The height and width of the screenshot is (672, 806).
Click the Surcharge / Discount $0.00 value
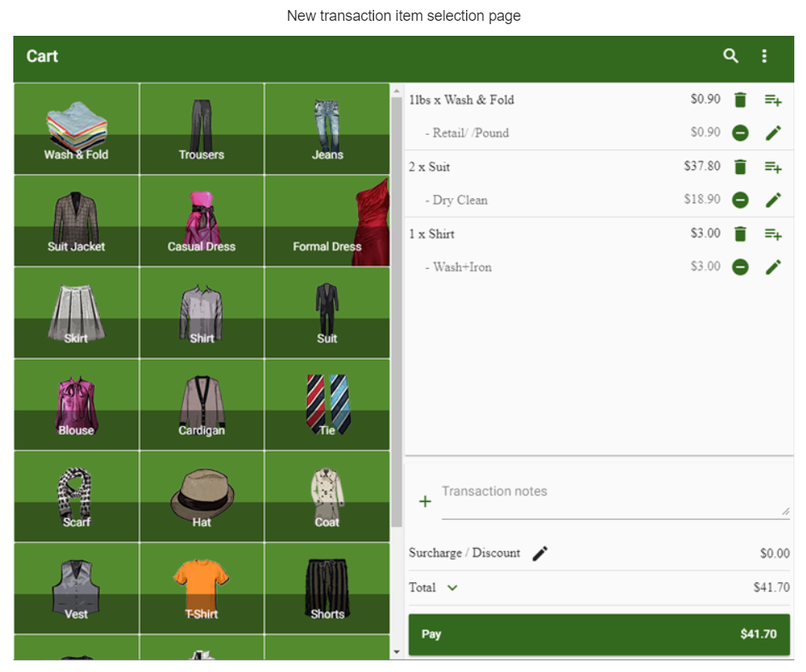774,553
